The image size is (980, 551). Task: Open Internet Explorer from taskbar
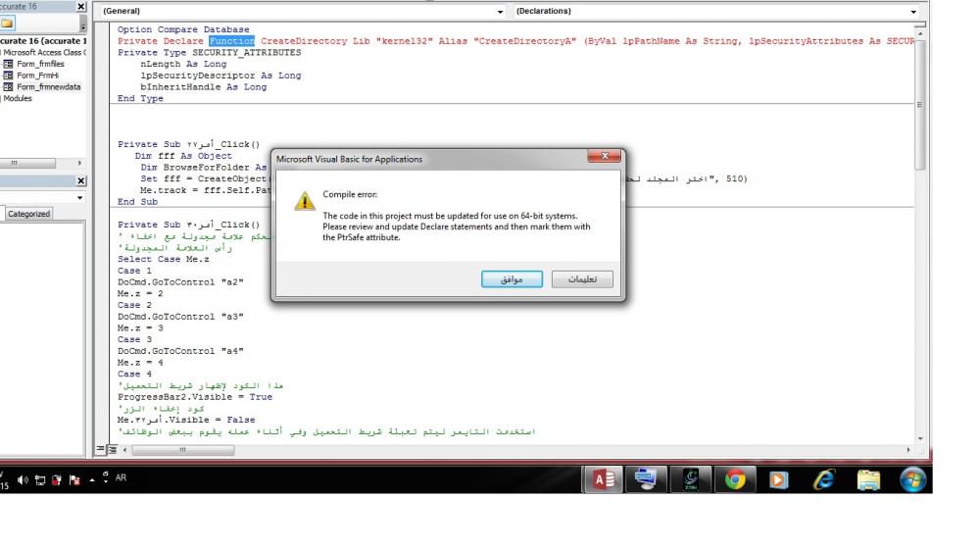pyautogui.click(x=824, y=479)
